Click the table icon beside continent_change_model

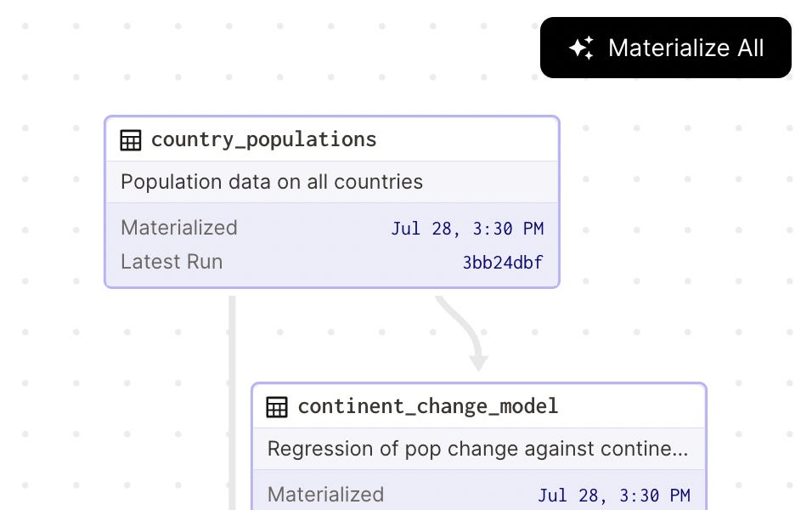point(277,407)
